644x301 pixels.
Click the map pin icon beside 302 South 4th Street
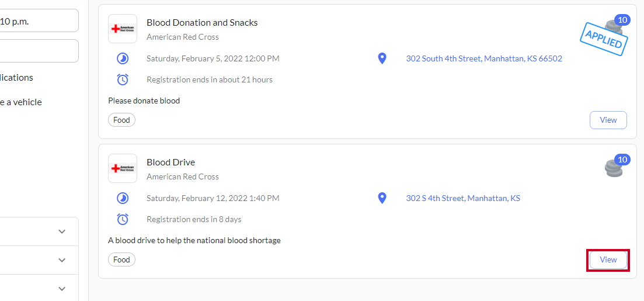(382, 58)
